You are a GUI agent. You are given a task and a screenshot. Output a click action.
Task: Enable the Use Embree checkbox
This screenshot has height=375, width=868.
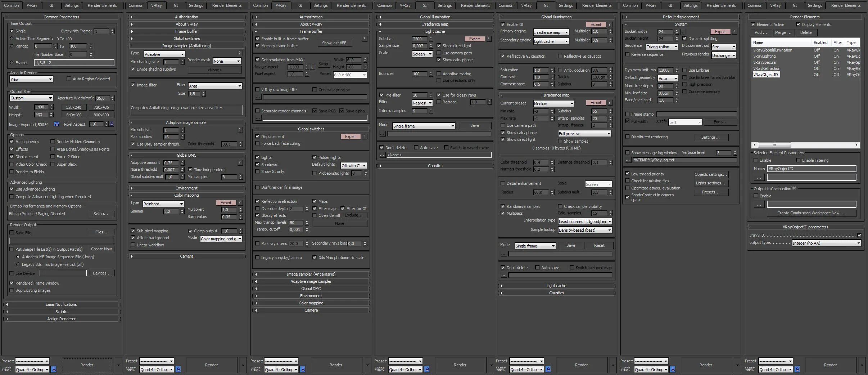[x=684, y=70]
